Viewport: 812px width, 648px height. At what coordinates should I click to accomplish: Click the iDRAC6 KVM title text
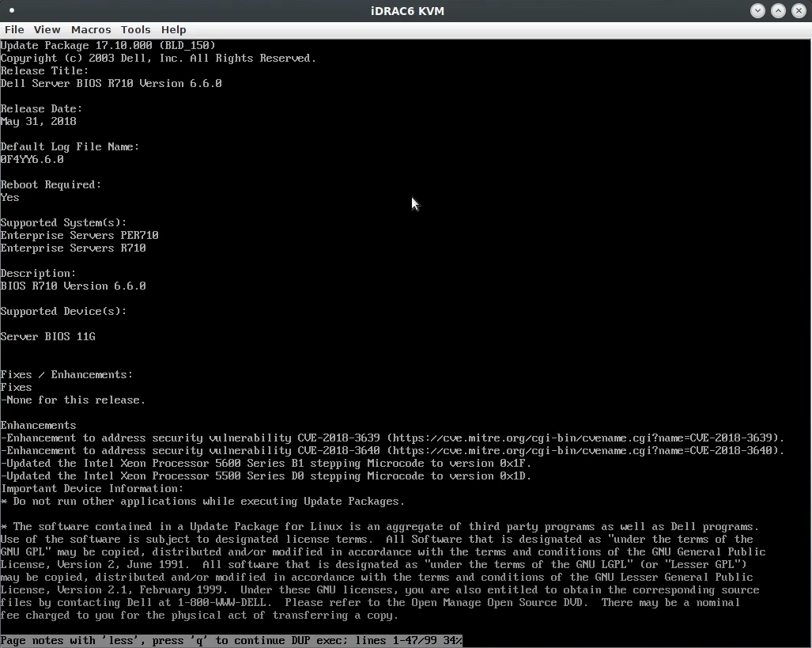click(407, 11)
